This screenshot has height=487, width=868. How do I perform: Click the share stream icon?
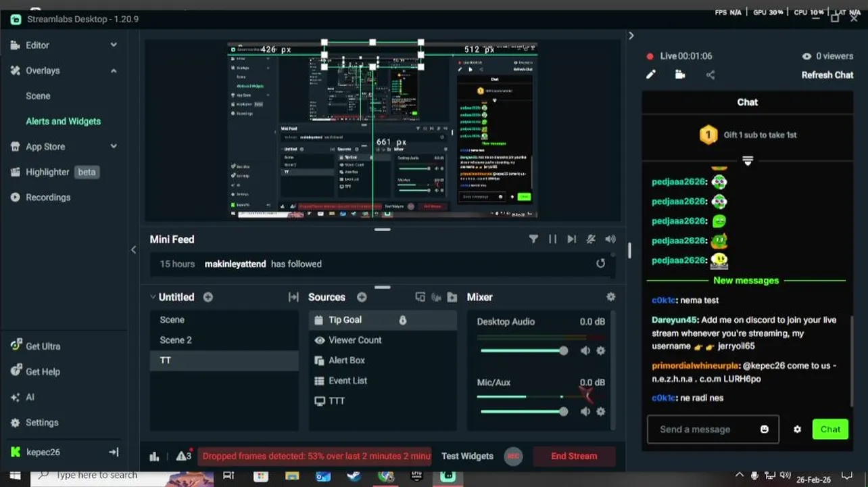pos(710,75)
